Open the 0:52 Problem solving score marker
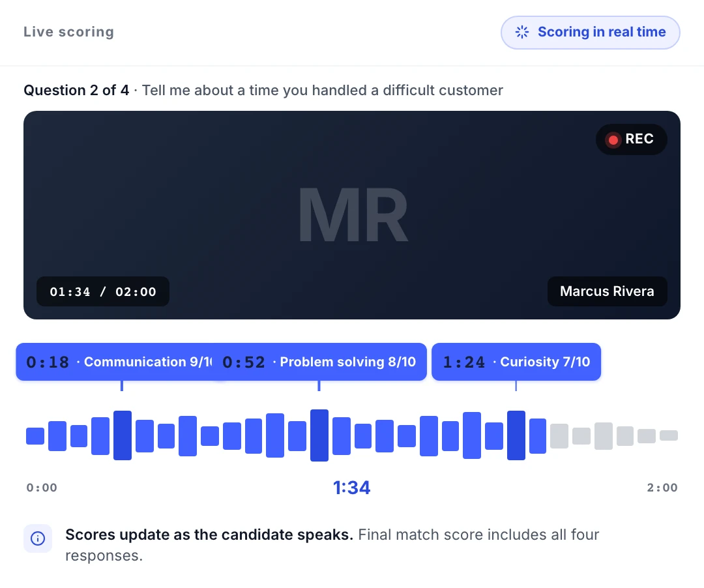The height and width of the screenshot is (588, 704). (x=319, y=362)
